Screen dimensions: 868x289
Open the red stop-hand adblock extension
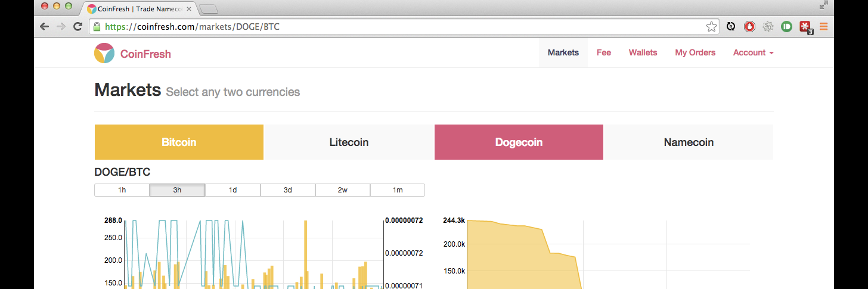coord(749,26)
